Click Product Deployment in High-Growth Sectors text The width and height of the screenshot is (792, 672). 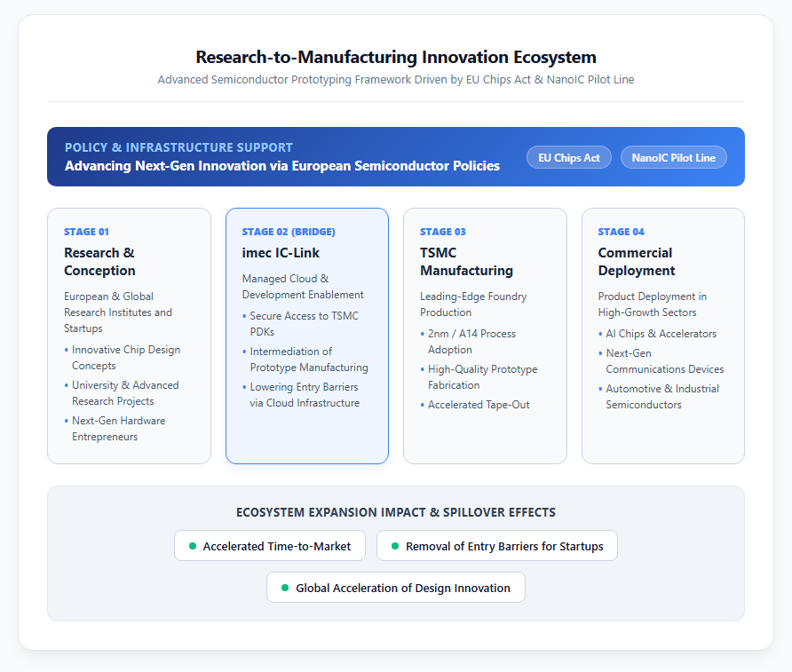(x=653, y=304)
